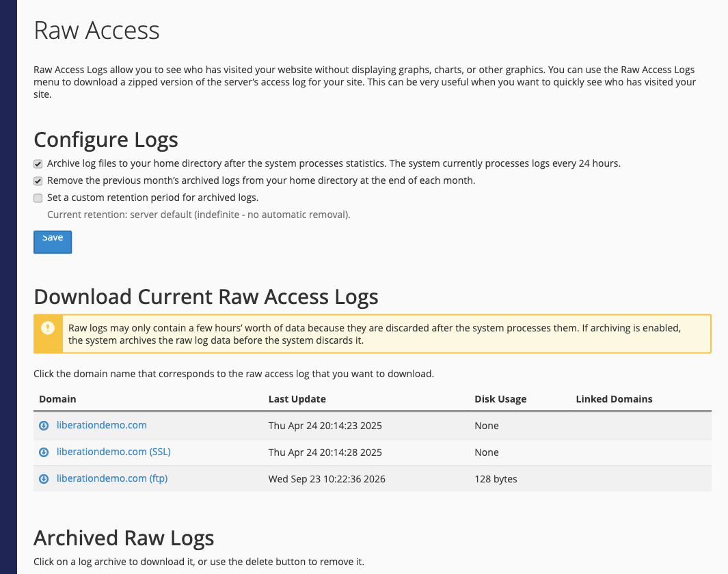Click download icon for liberationdemo.com (SSL)
728x574 pixels.
pyautogui.click(x=44, y=452)
